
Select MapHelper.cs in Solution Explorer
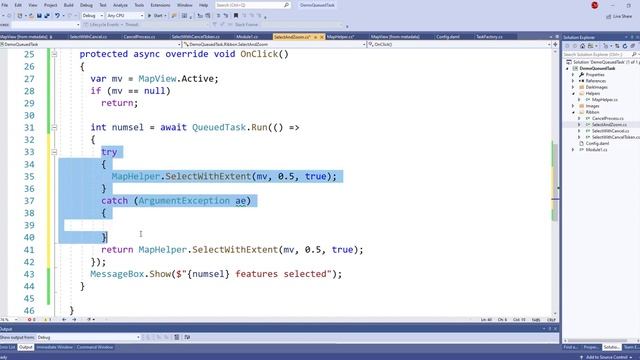click(604, 100)
